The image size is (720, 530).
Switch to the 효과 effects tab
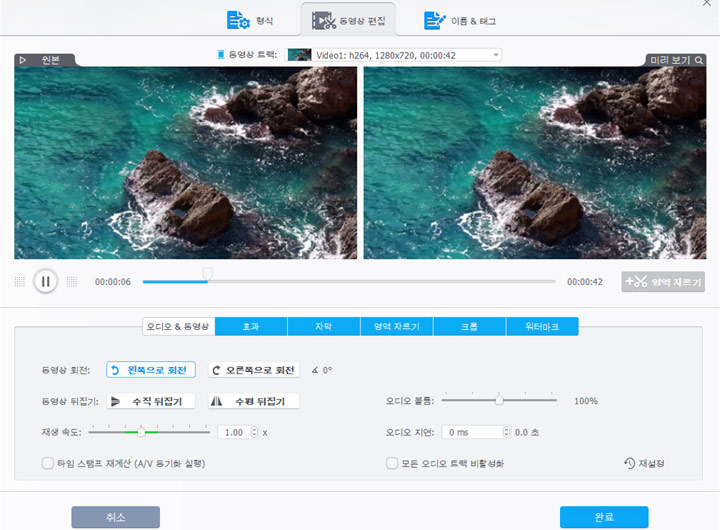251,327
